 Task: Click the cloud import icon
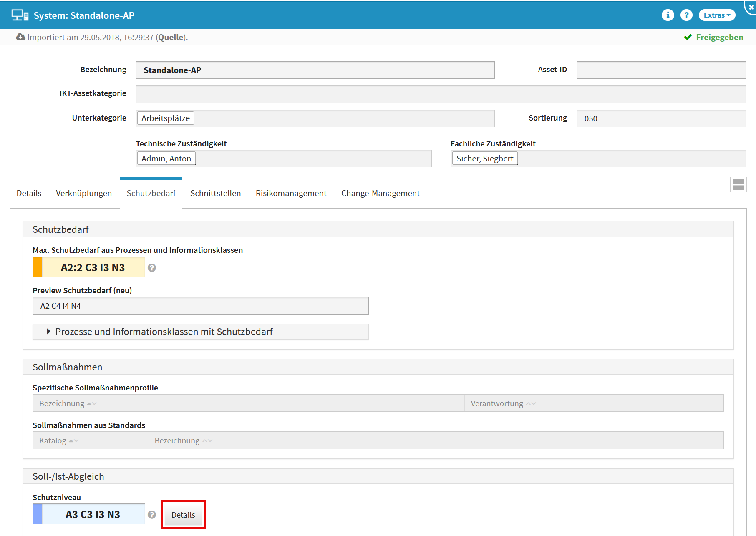[x=20, y=37]
